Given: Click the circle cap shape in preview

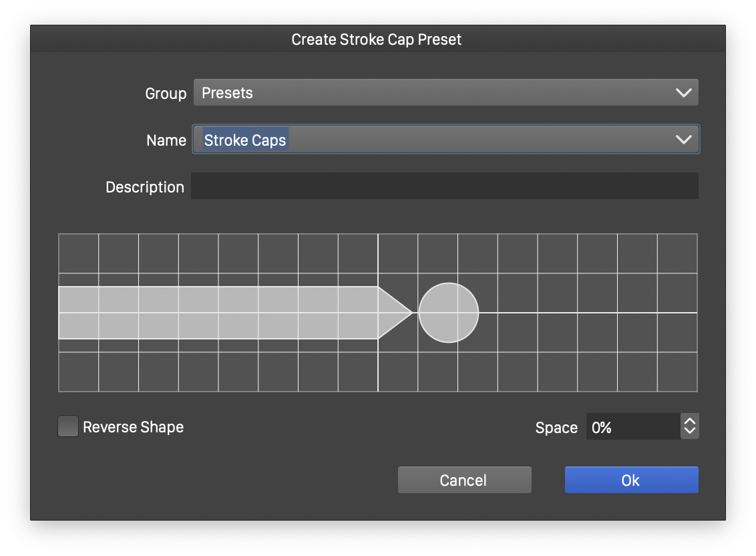Looking at the screenshot, I should click(448, 313).
